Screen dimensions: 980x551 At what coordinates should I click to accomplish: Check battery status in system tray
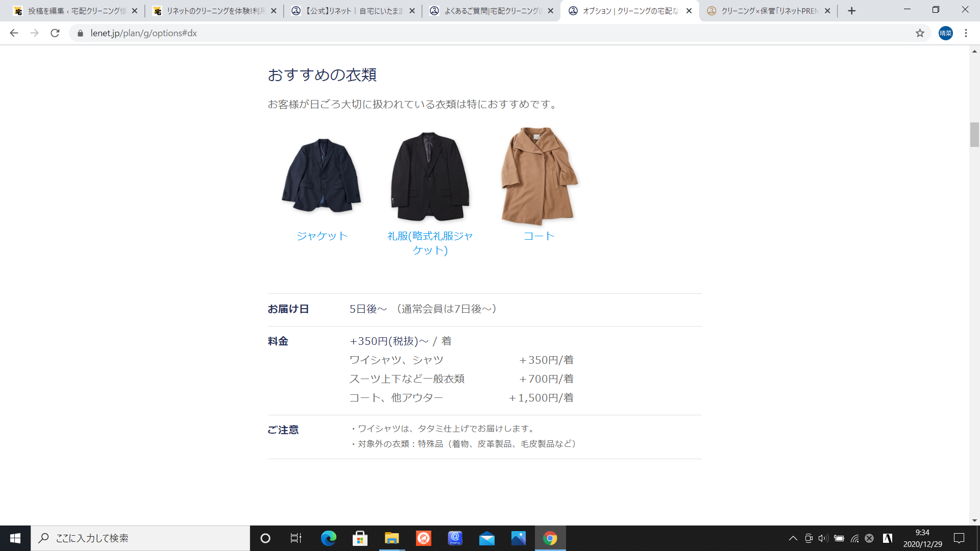pyautogui.click(x=839, y=538)
